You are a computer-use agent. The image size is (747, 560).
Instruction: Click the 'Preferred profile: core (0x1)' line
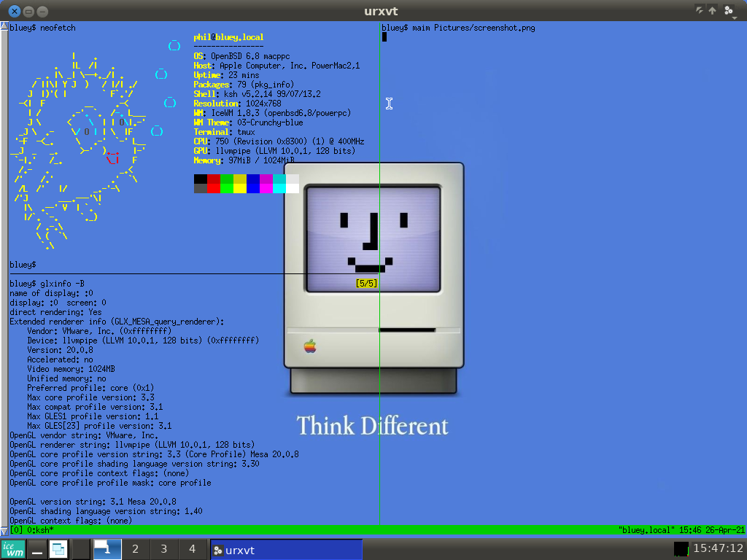click(90, 388)
